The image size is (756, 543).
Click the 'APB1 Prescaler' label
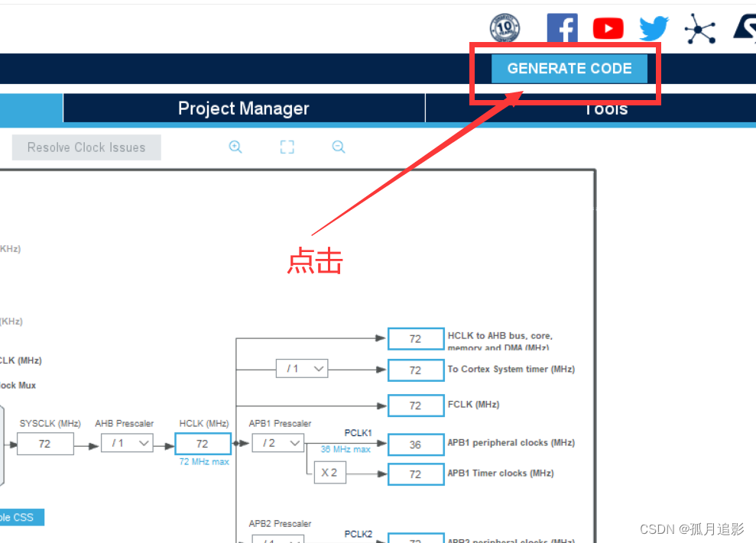coord(280,424)
